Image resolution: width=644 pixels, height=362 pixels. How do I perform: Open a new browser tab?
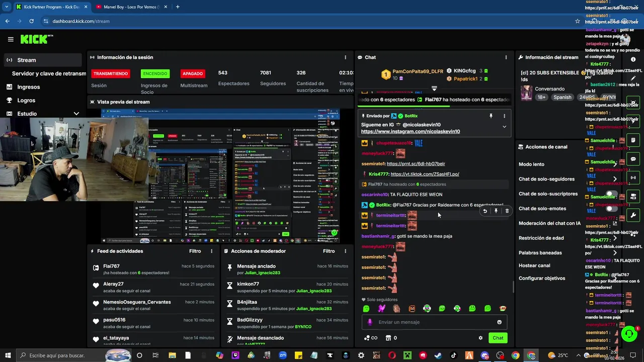tap(178, 7)
